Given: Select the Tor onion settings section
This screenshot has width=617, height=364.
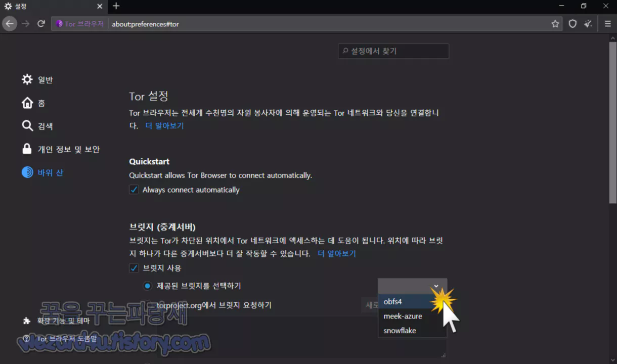Looking at the screenshot, I should tap(50, 172).
